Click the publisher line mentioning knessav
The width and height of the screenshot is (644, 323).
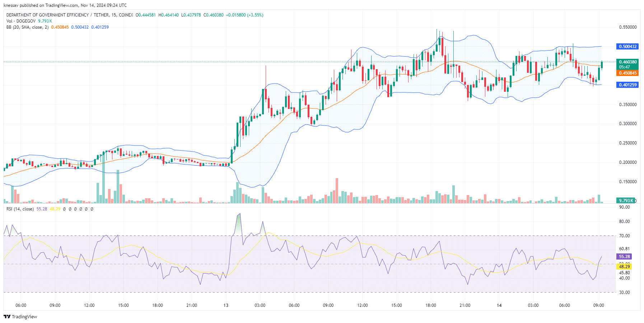tap(65, 5)
